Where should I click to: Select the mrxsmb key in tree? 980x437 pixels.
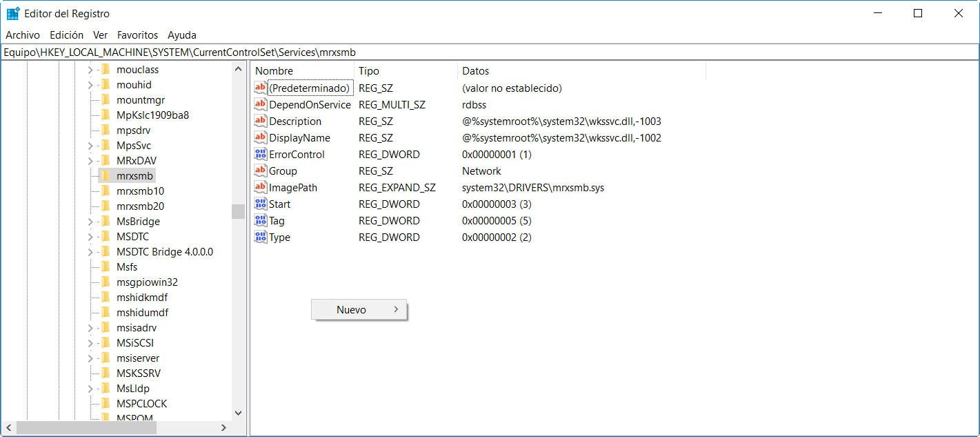(x=134, y=176)
